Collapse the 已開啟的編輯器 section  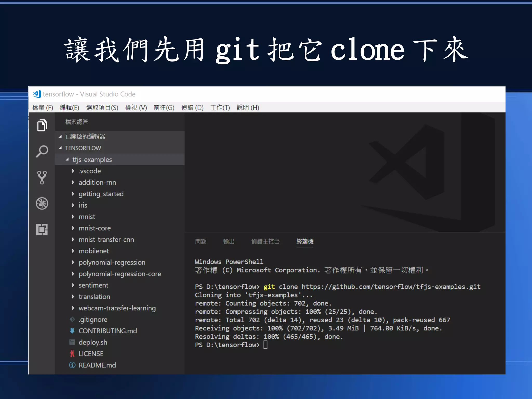60,136
